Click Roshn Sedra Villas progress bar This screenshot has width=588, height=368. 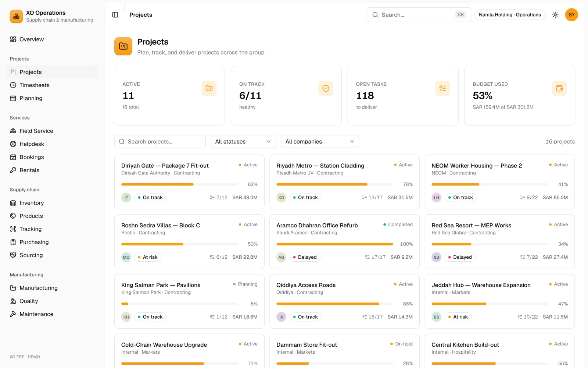tap(180, 244)
